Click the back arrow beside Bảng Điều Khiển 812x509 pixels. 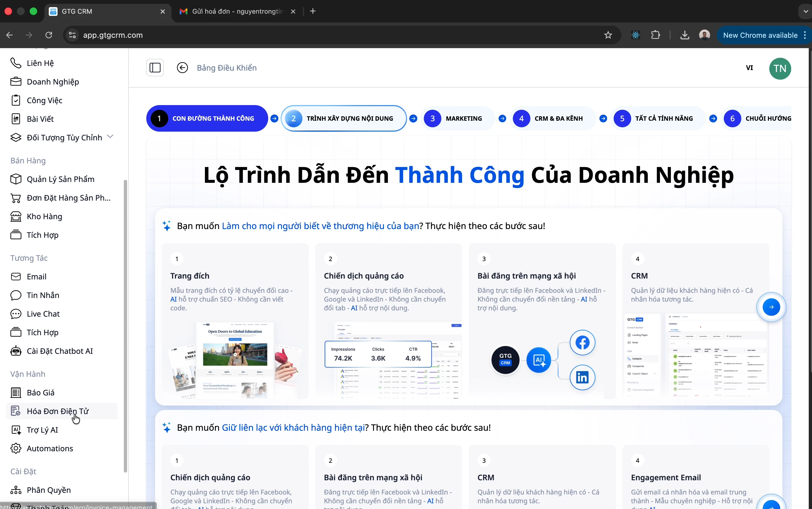click(x=182, y=68)
